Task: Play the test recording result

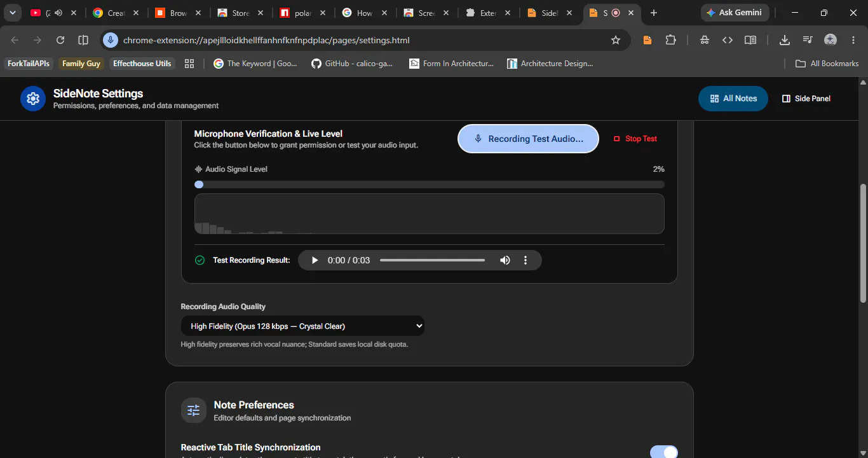Action: click(315, 260)
